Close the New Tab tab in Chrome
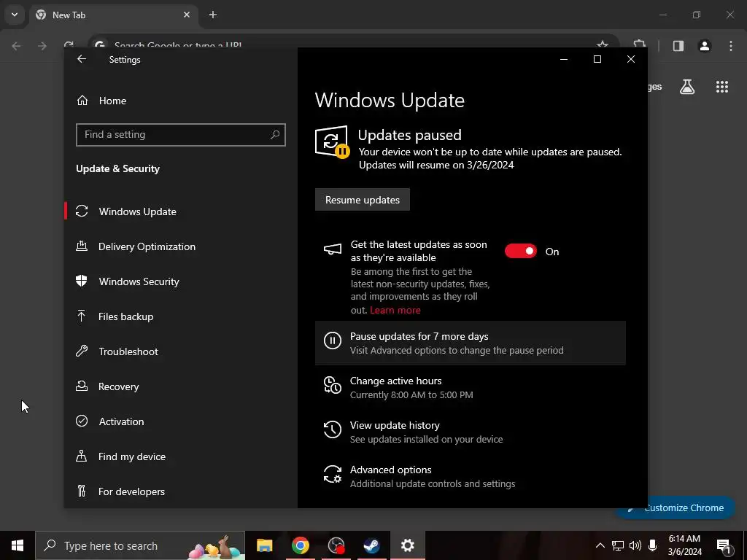Image resolution: width=747 pixels, height=560 pixels. coord(187,15)
